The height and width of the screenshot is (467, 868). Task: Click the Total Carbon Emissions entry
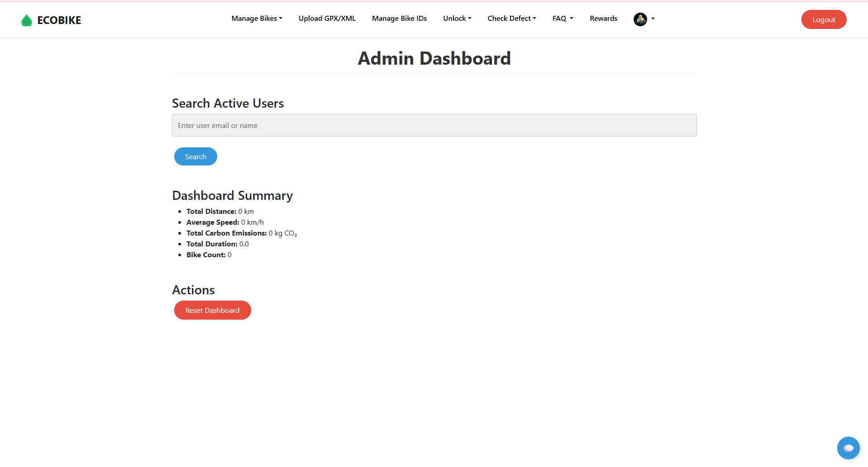tap(241, 233)
